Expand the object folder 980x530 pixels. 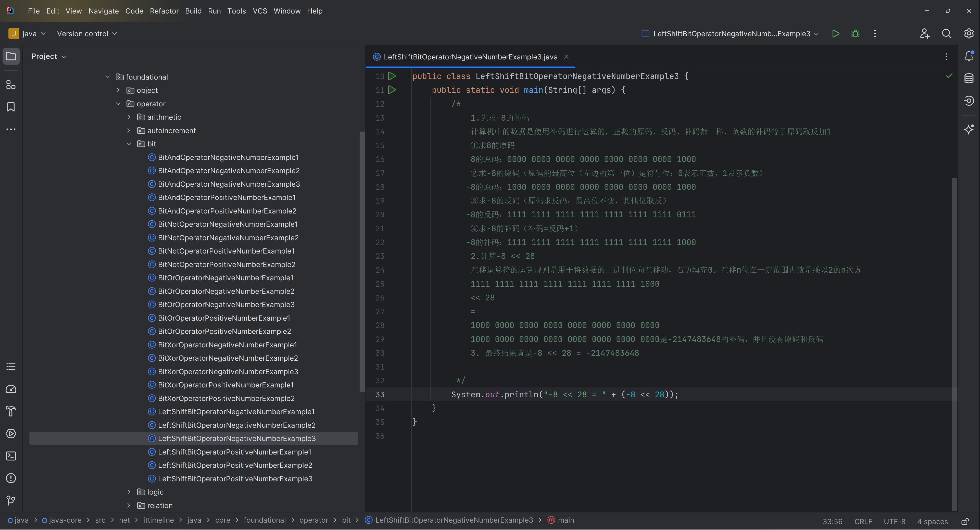pos(118,90)
